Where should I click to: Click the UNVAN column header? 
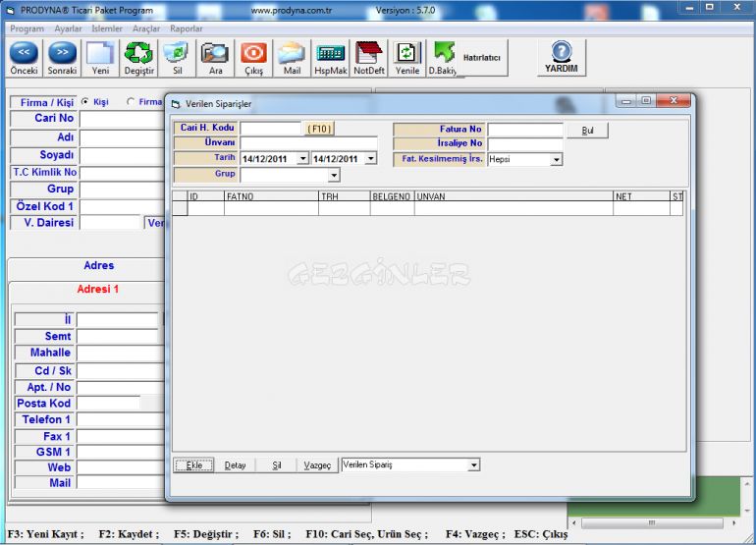pyautogui.click(x=513, y=196)
